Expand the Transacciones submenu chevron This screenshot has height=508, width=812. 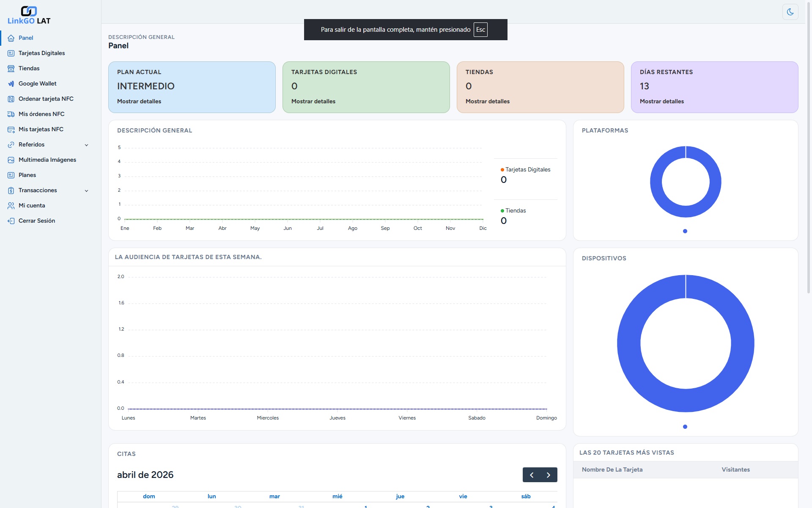pos(86,190)
